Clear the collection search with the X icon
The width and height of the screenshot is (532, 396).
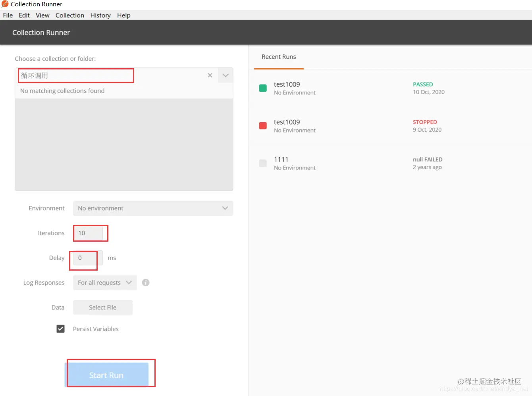click(210, 75)
